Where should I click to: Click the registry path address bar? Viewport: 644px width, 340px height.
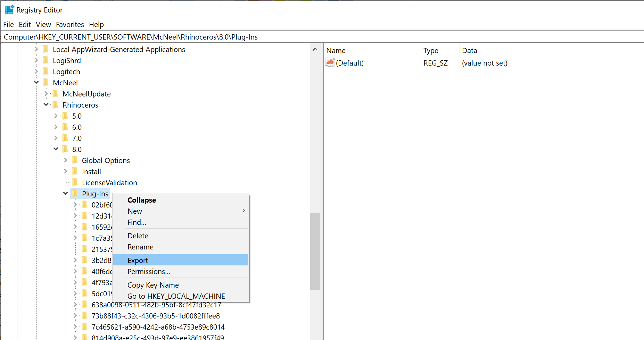322,37
